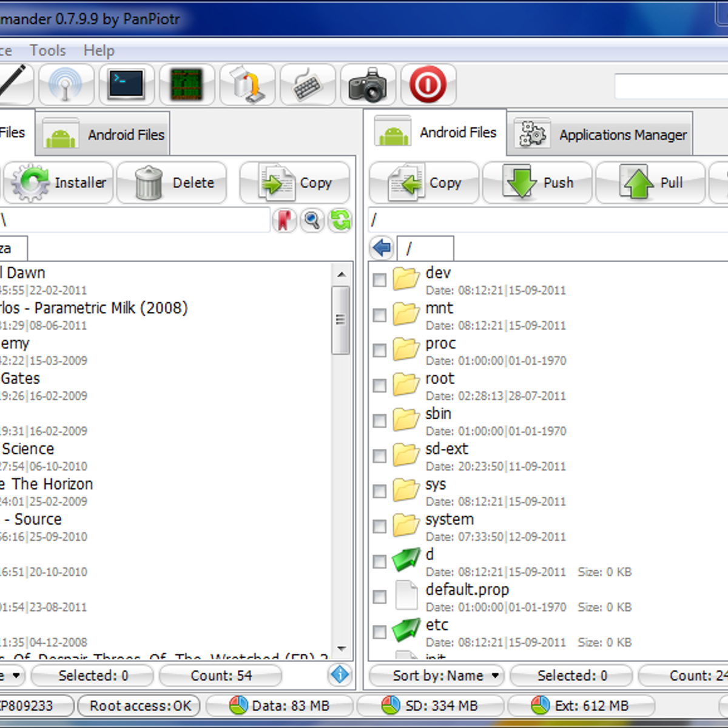
Task: Switch to Applications Manager tab
Action: point(599,134)
